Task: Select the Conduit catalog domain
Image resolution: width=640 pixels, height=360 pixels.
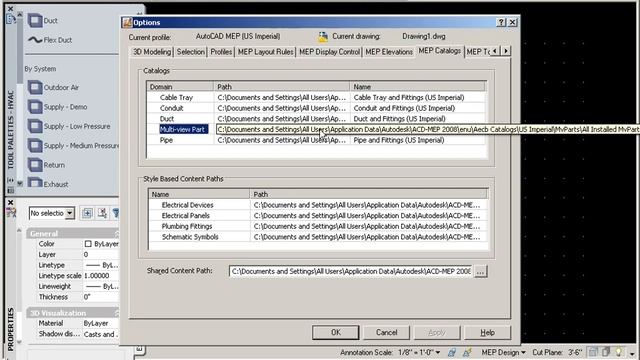Action: [171, 108]
